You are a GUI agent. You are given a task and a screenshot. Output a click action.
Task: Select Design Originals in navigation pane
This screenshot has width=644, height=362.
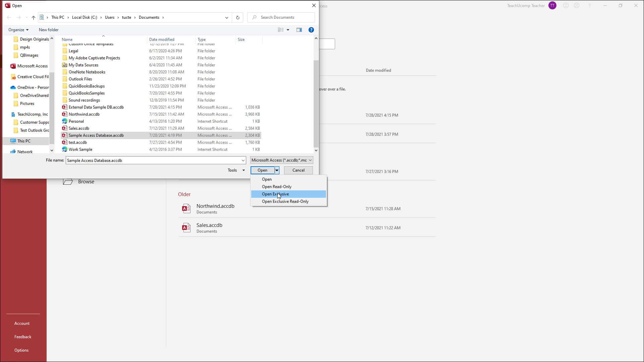31,39
